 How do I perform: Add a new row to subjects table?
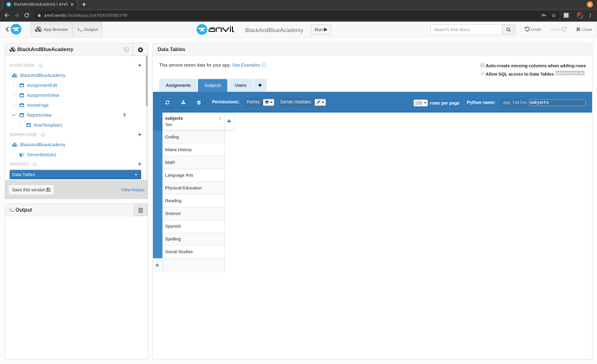(157, 265)
